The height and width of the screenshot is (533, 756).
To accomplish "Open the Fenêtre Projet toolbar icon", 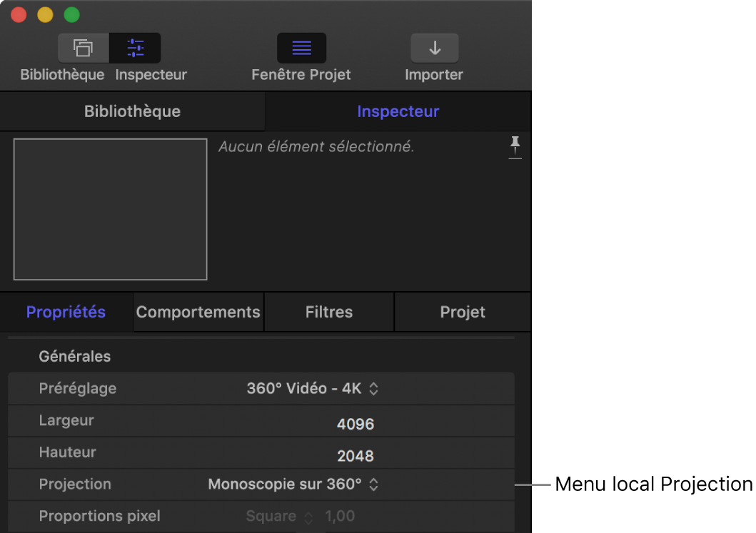I will (301, 48).
